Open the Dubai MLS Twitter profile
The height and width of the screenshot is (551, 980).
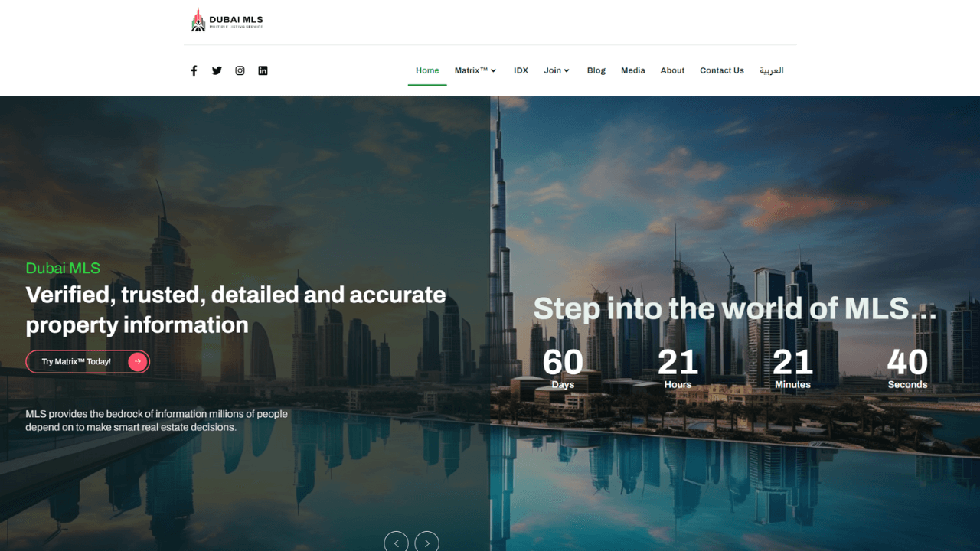point(217,70)
